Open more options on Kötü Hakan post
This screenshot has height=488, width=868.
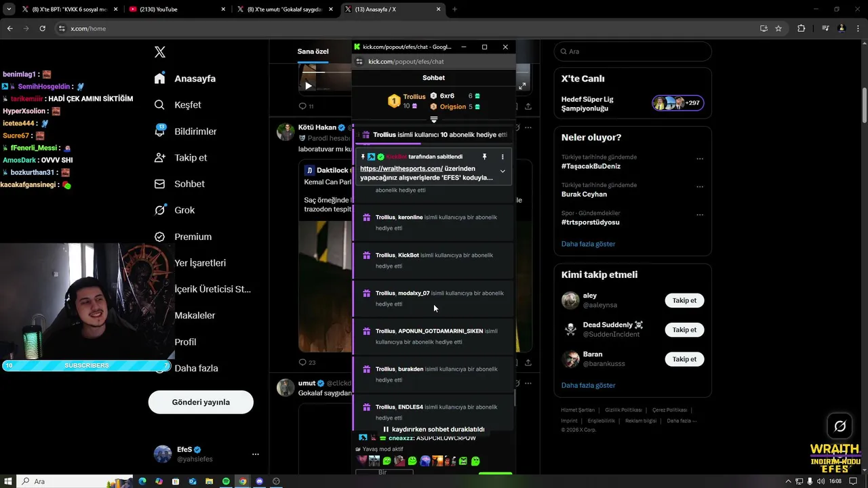click(528, 127)
